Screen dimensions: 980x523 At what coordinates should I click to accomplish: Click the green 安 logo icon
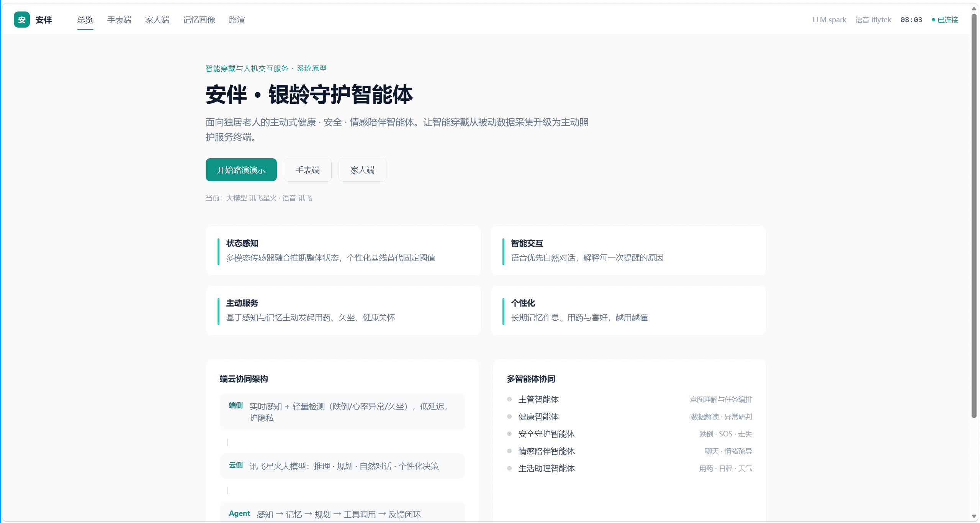pyautogui.click(x=22, y=20)
